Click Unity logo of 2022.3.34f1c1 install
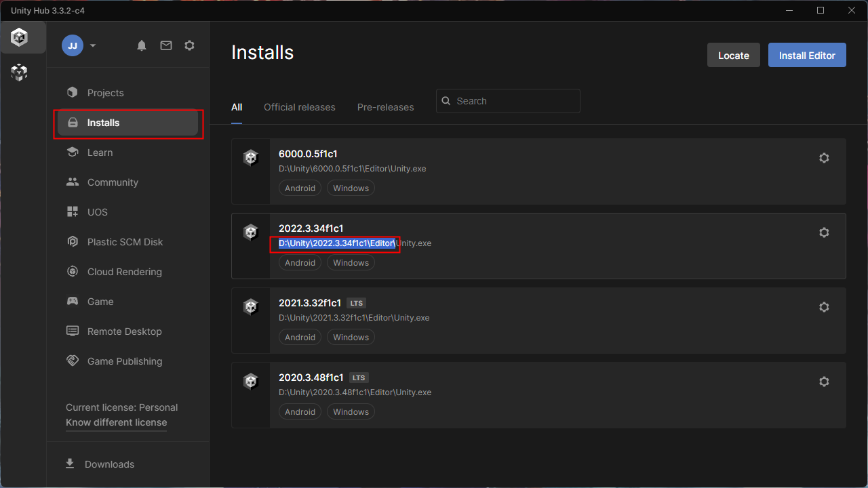868x488 pixels. [251, 232]
